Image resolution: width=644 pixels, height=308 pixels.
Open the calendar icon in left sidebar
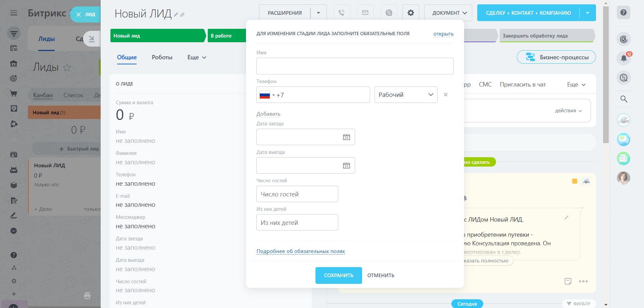[13, 48]
